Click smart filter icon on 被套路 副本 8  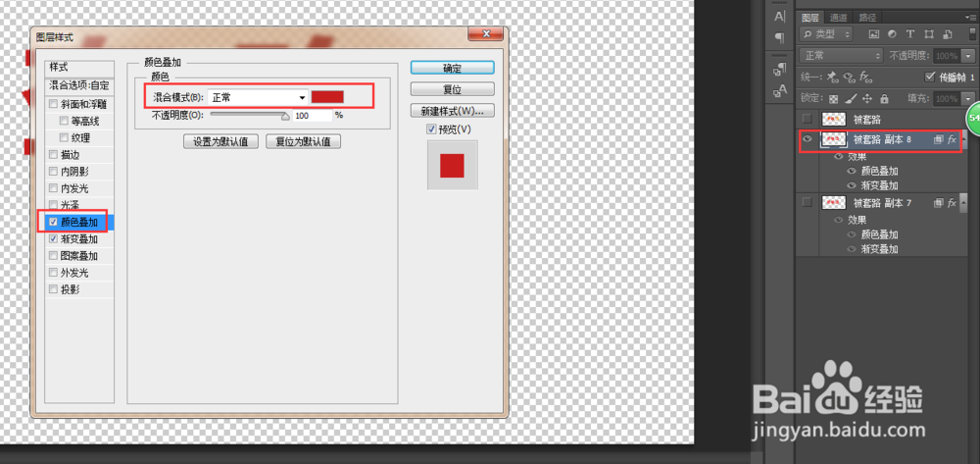[x=938, y=140]
